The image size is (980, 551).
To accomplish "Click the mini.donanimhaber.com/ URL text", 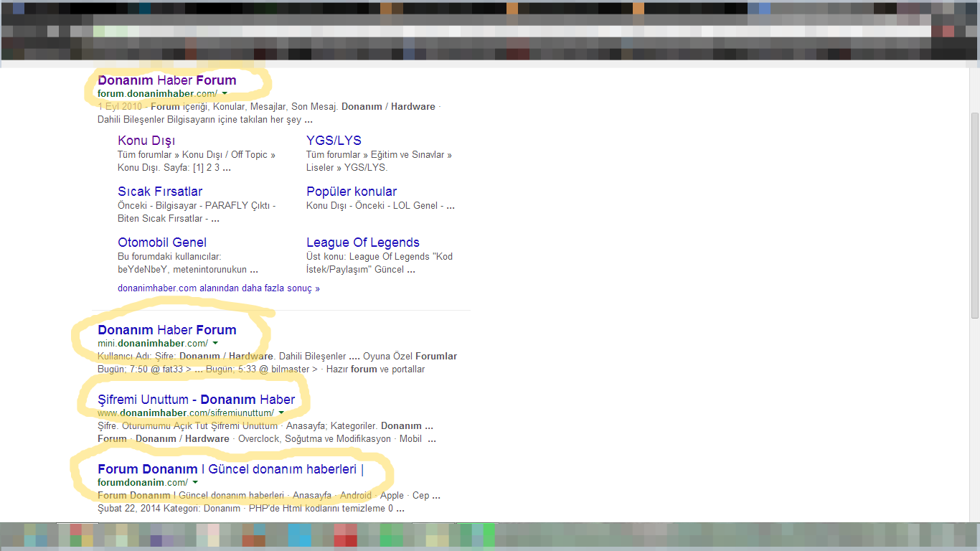I will [153, 344].
